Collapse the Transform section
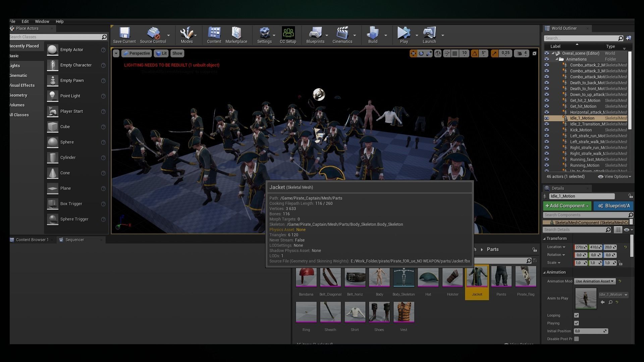This screenshot has width=644, height=362. point(544,239)
